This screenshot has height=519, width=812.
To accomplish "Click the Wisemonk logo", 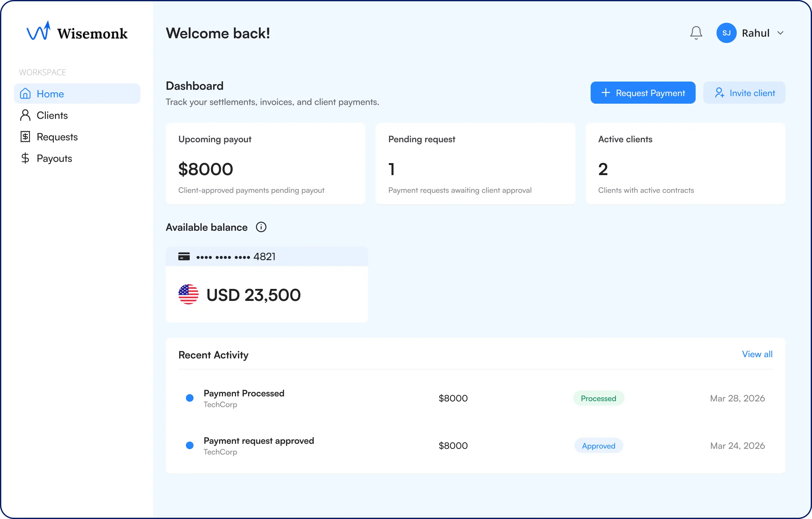I will 77,31.
